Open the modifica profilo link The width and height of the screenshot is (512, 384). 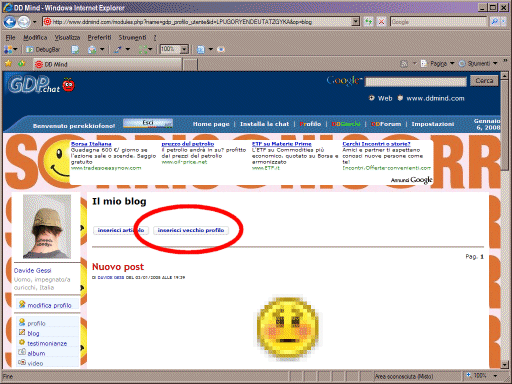click(49, 305)
